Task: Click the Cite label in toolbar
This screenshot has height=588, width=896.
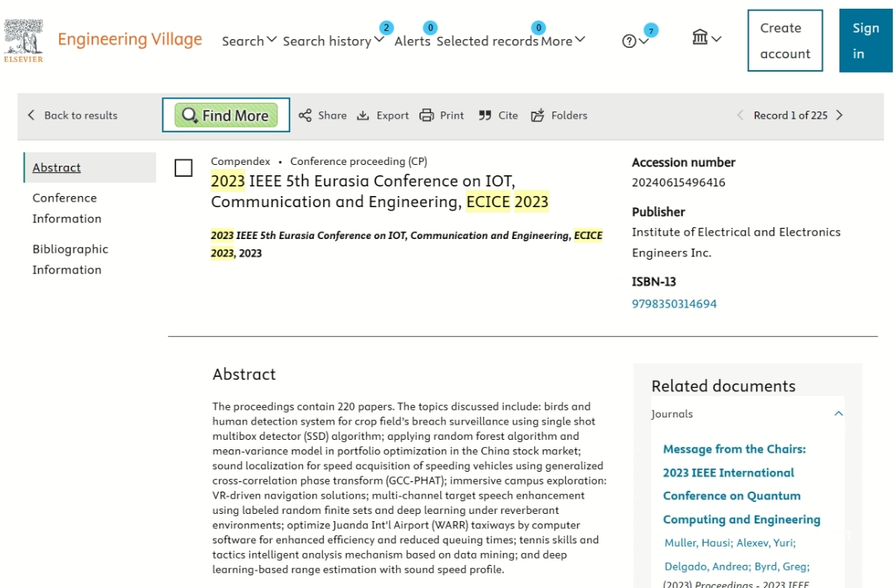Action: tap(508, 116)
